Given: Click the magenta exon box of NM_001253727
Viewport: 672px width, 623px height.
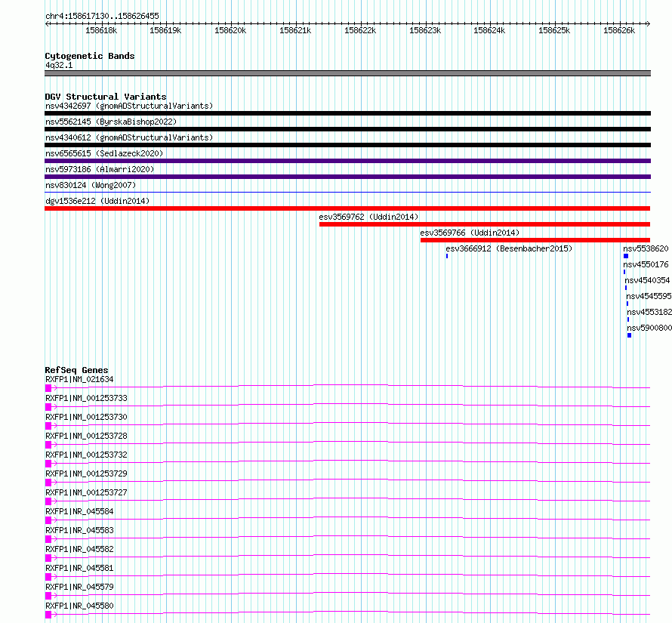Looking at the screenshot, I should tap(48, 501).
